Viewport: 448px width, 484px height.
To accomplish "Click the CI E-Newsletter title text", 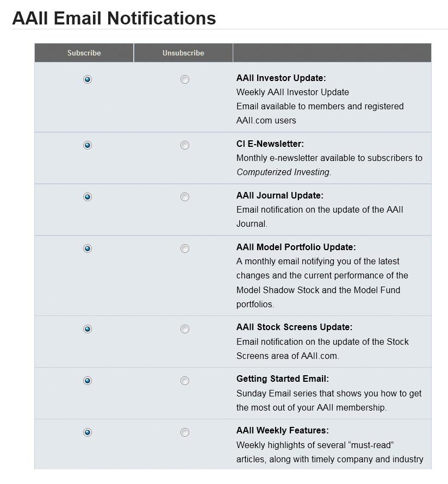I will (x=270, y=144).
